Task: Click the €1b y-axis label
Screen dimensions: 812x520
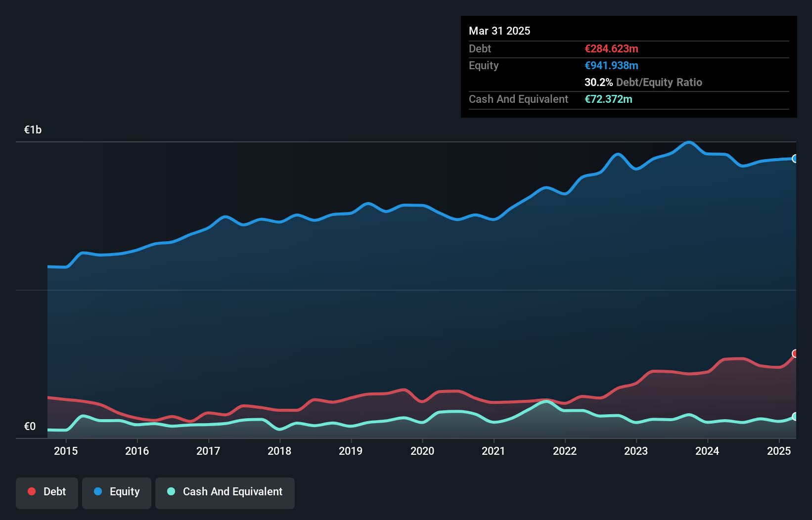Action: pyautogui.click(x=33, y=130)
